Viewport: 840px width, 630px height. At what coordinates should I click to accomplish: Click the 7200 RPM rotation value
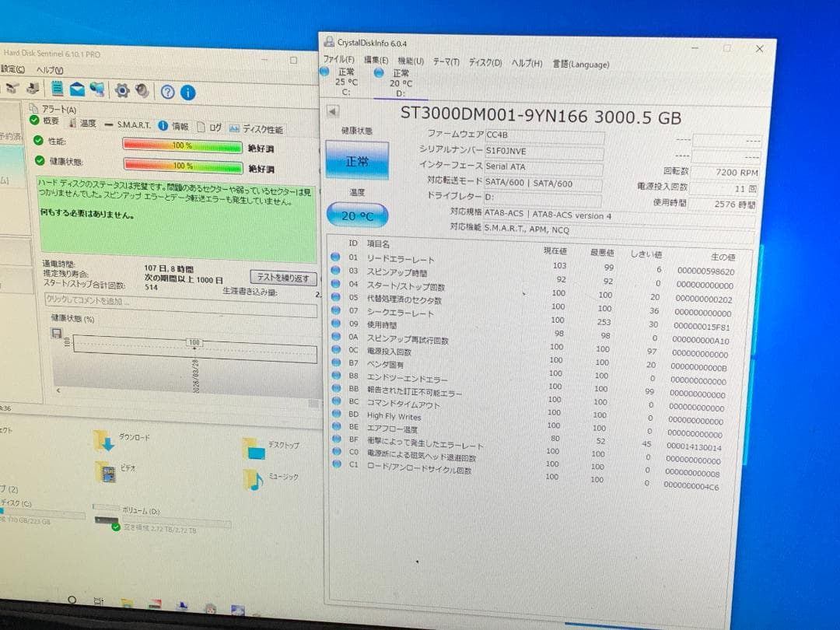pos(725,172)
